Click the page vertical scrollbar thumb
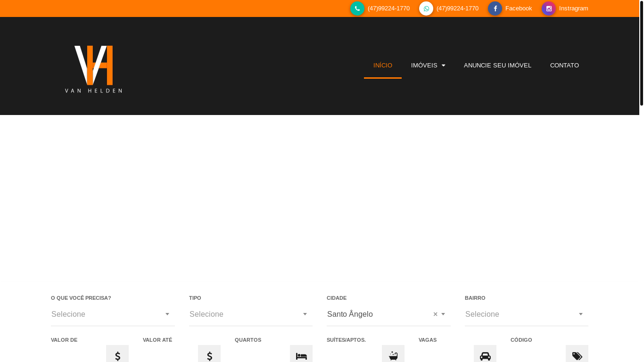This screenshot has width=644, height=362. tap(641, 53)
